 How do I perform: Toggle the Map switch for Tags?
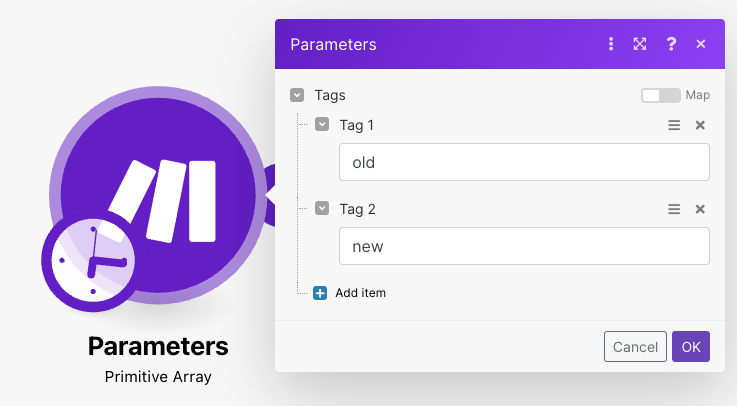(660, 95)
